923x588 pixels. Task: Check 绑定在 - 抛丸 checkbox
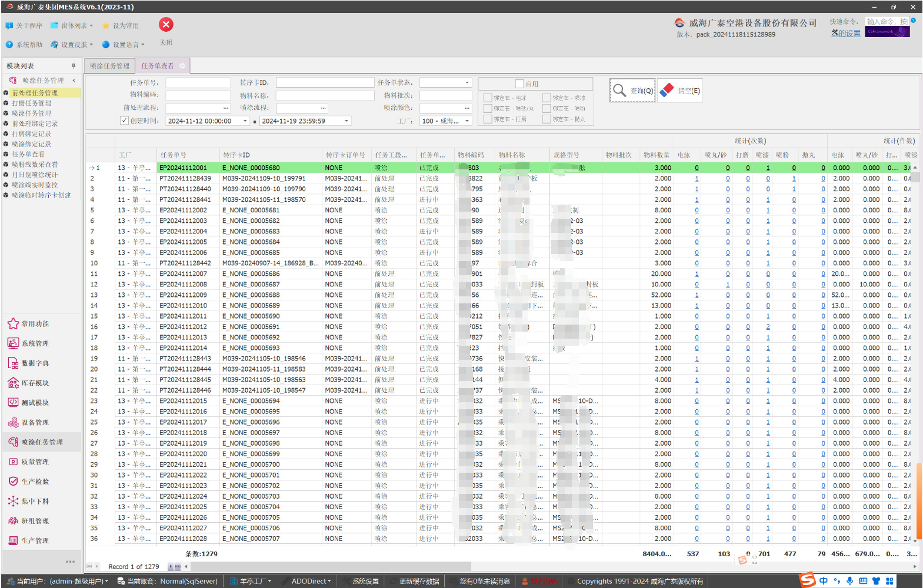[547, 119]
